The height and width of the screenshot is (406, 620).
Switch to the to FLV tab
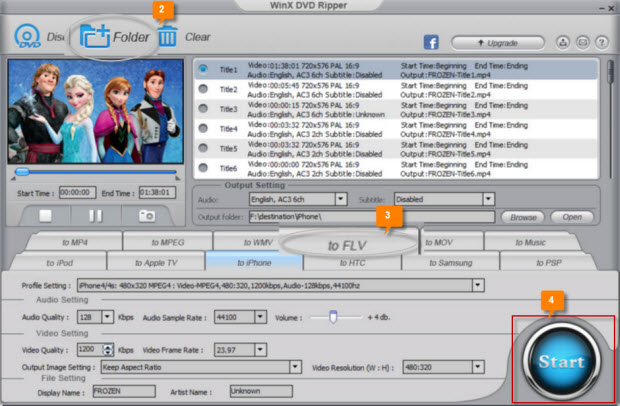point(347,245)
